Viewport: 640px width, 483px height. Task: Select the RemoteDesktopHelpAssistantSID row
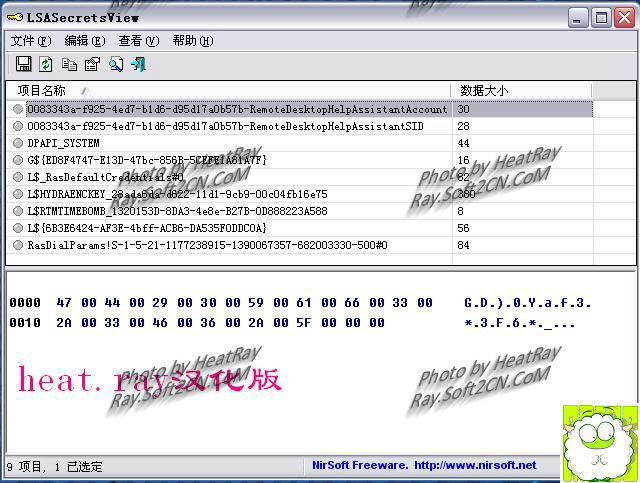[300, 126]
